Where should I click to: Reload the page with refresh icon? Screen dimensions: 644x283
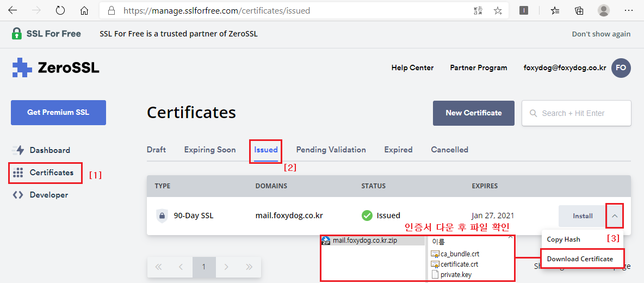pyautogui.click(x=60, y=11)
